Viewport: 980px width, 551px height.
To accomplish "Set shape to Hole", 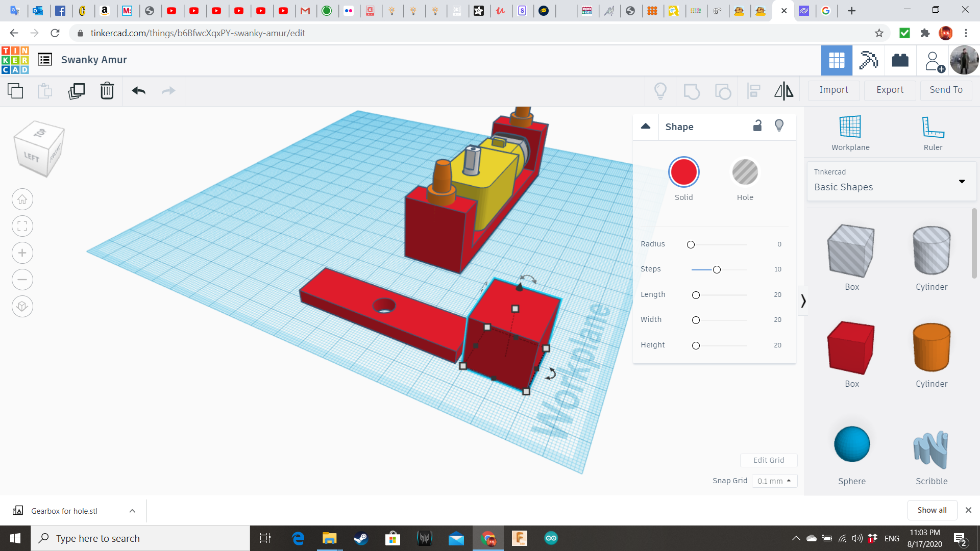I will [745, 172].
